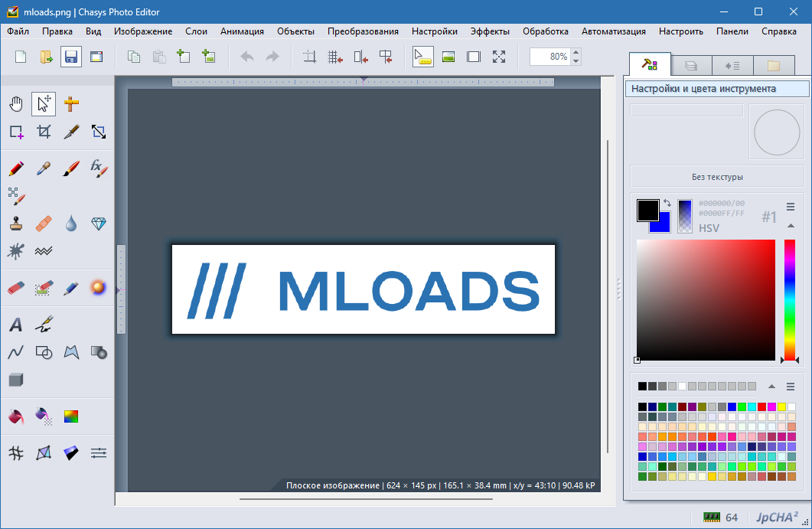Toggle fullscreen expand arrows icon

[499, 57]
